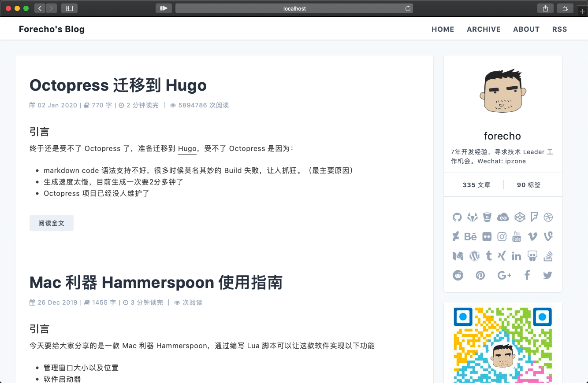Viewport: 588px width, 383px height.
Task: Open the Medium icon
Action: pos(458,256)
